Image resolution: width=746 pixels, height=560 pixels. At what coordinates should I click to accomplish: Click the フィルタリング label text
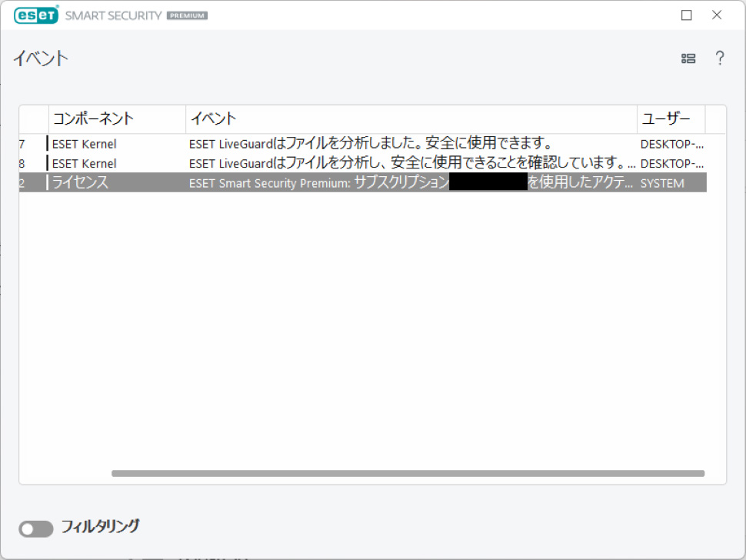click(100, 527)
